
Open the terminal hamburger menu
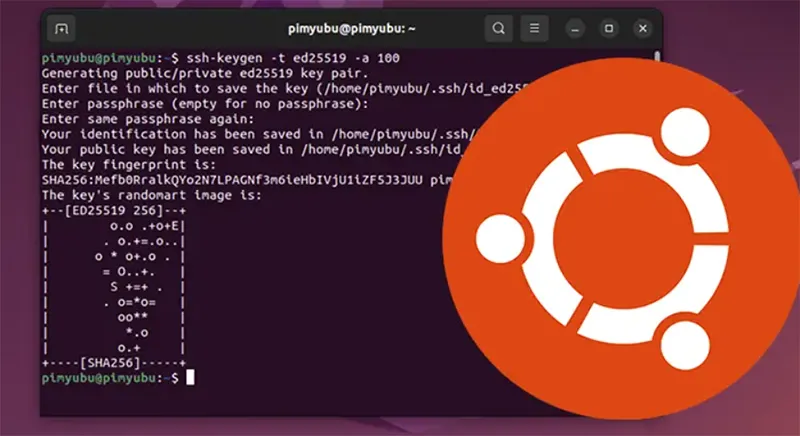(534, 29)
